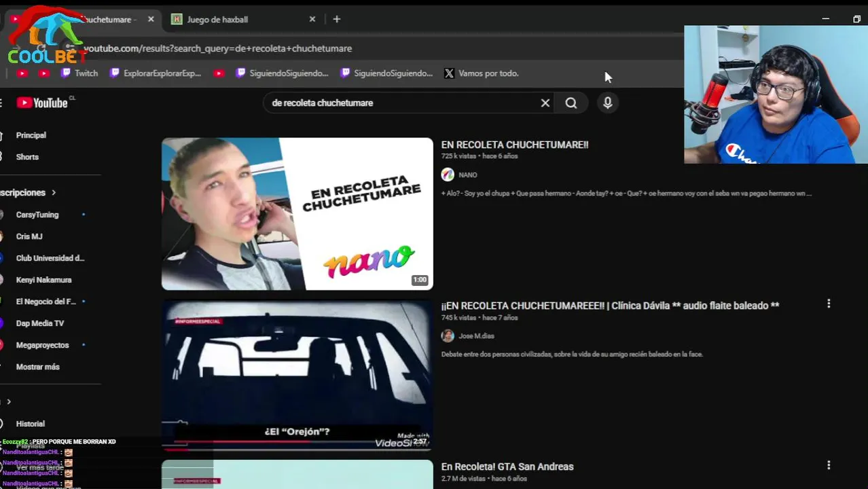Click the Clínica Dávila video description text
Viewport: 868px width, 489px height.
click(x=572, y=354)
